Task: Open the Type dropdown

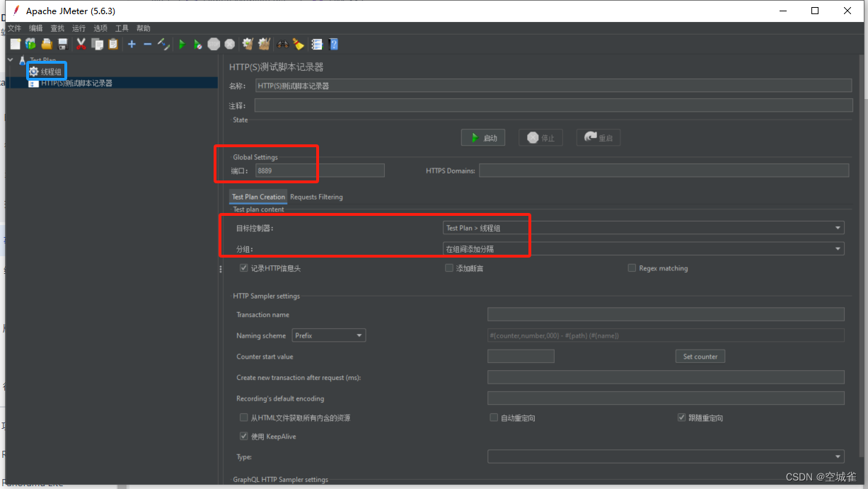Action: pyautogui.click(x=666, y=456)
